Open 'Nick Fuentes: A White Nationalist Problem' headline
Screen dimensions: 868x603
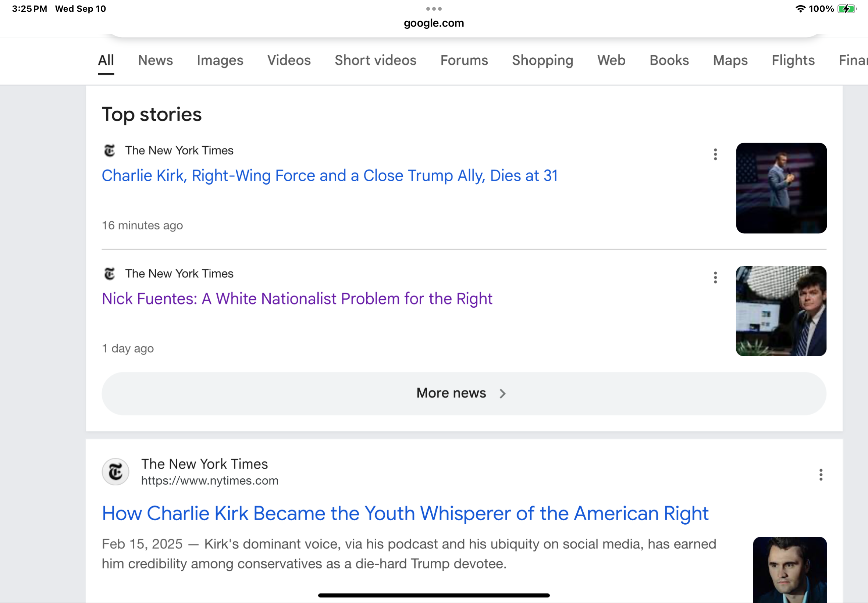point(297,299)
